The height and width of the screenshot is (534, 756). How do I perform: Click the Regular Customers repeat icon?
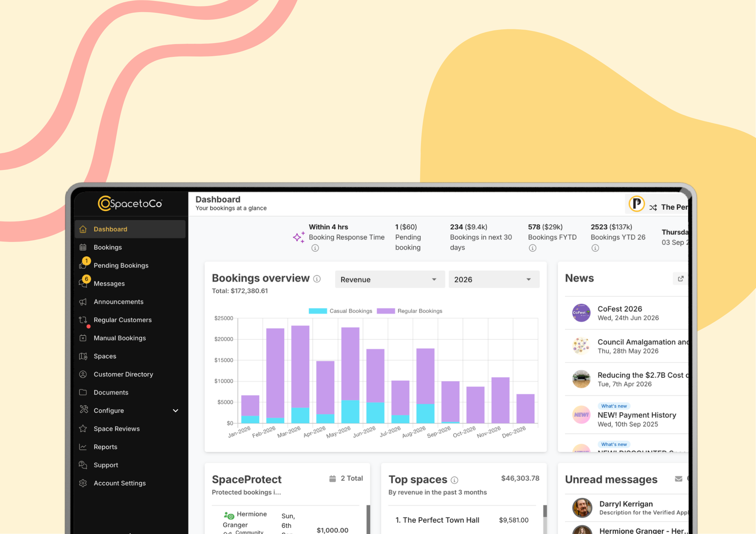pos(83,320)
